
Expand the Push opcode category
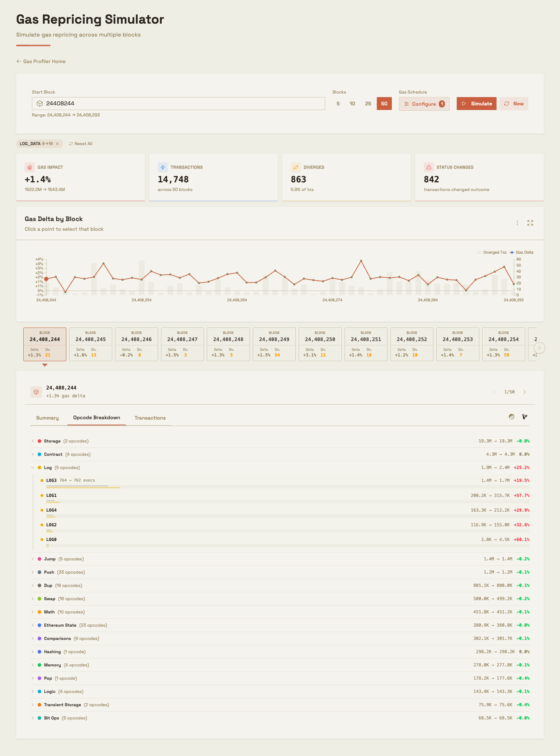pos(280,572)
